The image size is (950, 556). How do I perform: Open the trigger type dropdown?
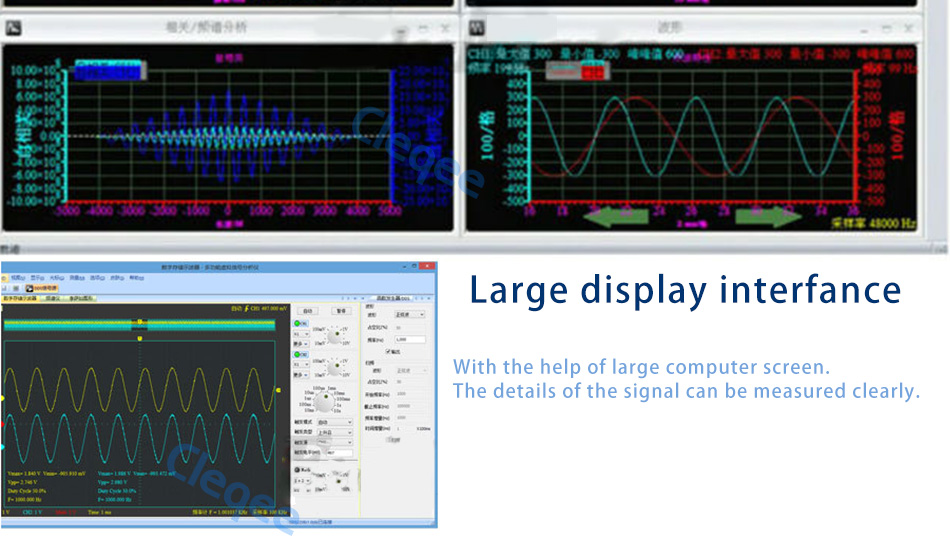click(x=334, y=432)
